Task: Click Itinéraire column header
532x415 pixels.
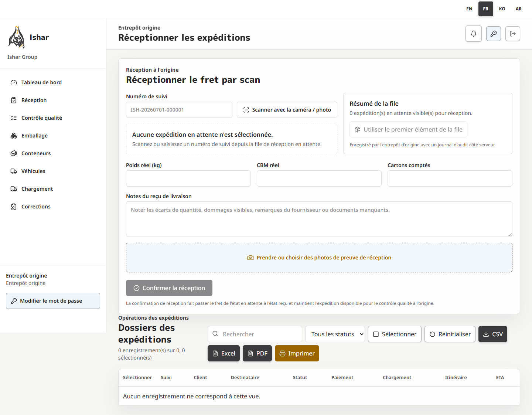Action: coord(456,378)
